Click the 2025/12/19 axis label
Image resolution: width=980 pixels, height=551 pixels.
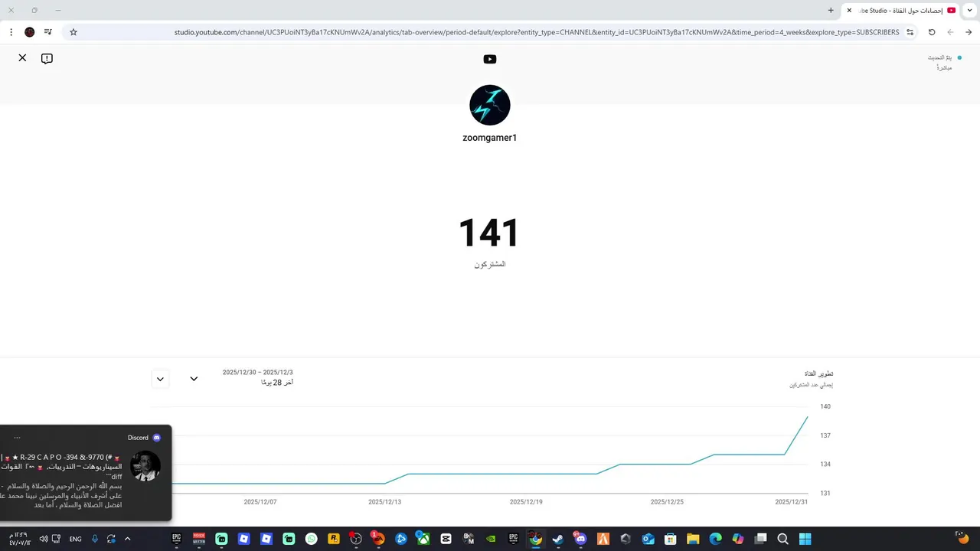[x=526, y=502]
